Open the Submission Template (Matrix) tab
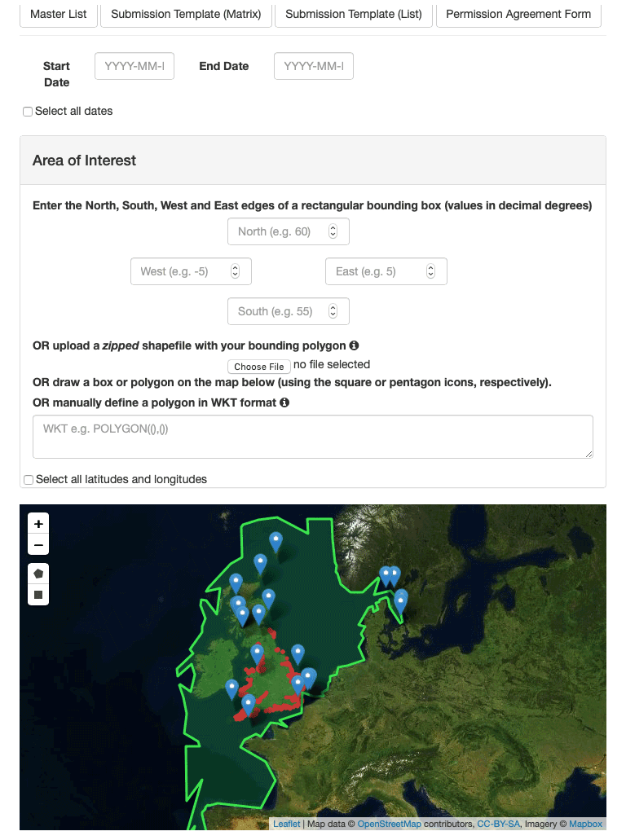 point(186,14)
